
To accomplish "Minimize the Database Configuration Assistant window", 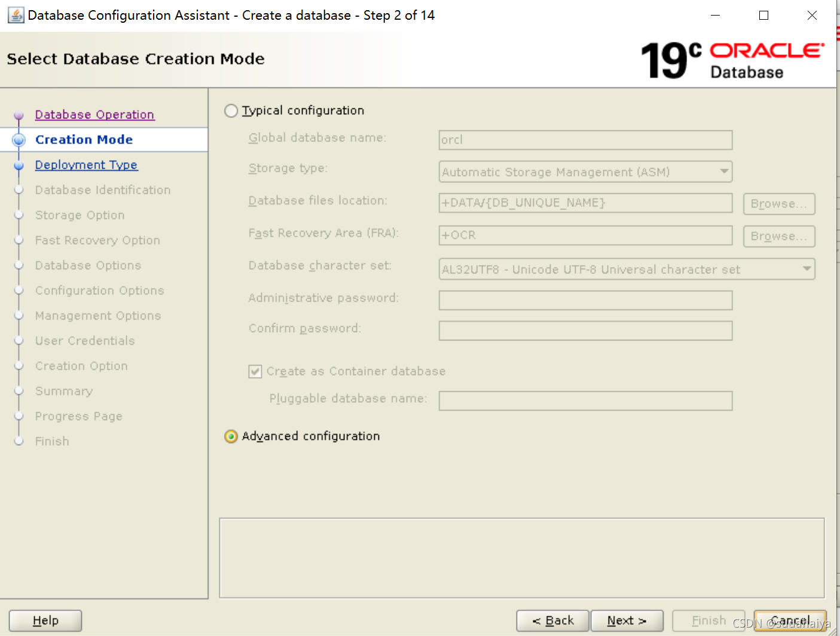I will coord(715,15).
